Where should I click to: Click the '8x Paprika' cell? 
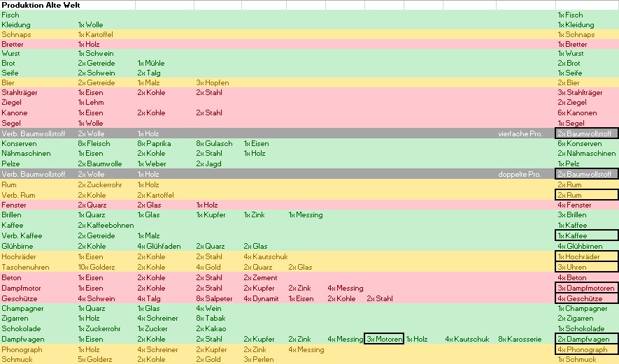click(154, 144)
